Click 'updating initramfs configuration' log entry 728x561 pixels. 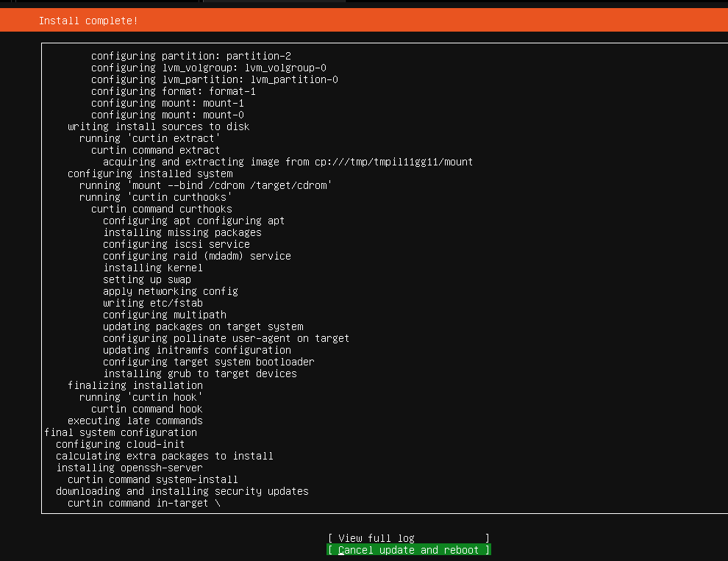tap(197, 350)
